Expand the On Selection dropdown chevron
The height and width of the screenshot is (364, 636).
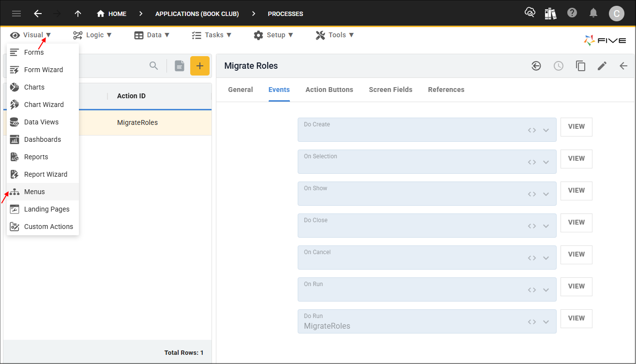point(546,162)
